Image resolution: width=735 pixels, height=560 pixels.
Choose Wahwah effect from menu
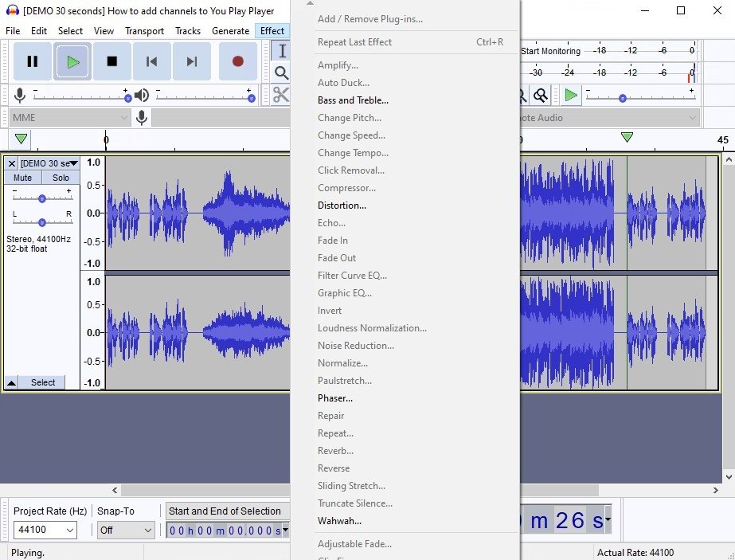tap(405, 521)
